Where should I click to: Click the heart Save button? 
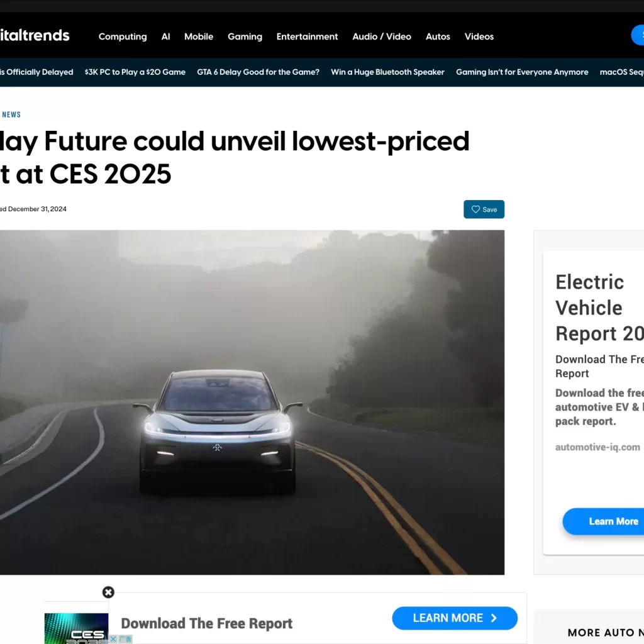(484, 209)
